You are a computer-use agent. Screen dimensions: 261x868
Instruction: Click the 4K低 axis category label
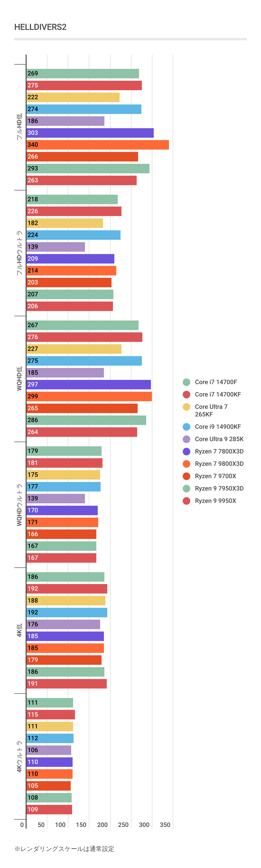[19, 630]
